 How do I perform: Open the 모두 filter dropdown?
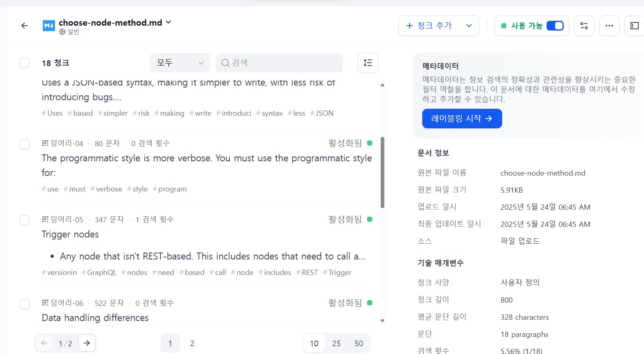180,63
